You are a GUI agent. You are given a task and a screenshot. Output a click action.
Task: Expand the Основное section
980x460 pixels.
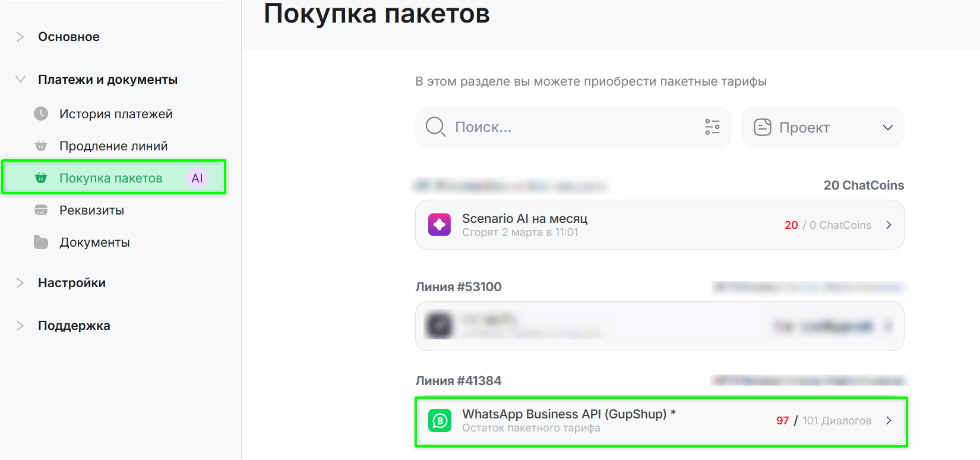(x=20, y=37)
